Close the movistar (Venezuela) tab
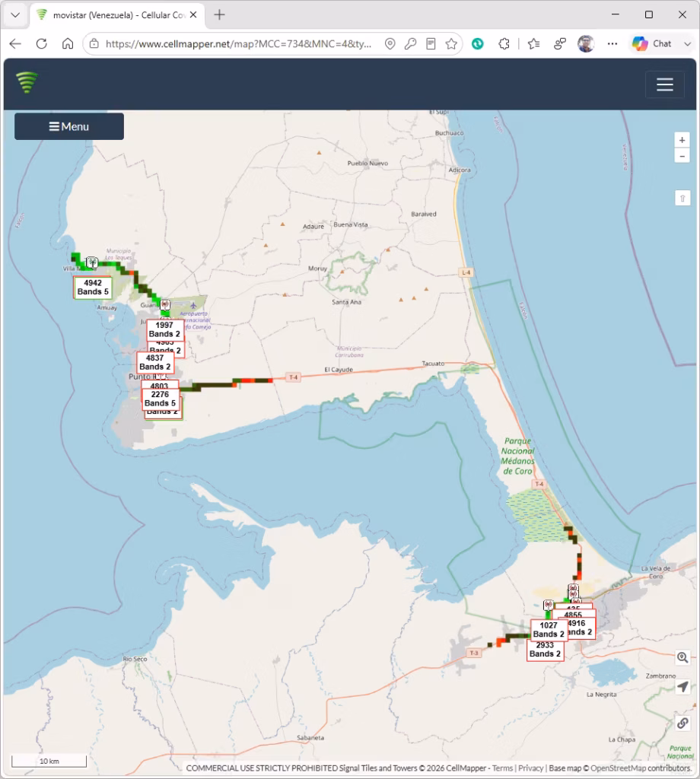This screenshot has height=779, width=700. pyautogui.click(x=193, y=15)
